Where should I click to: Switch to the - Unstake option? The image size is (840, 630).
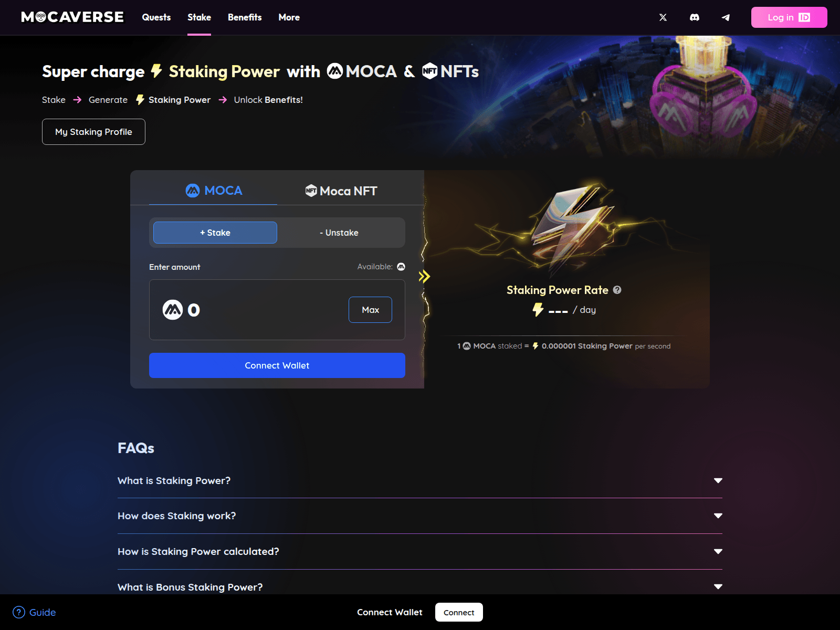pos(339,233)
